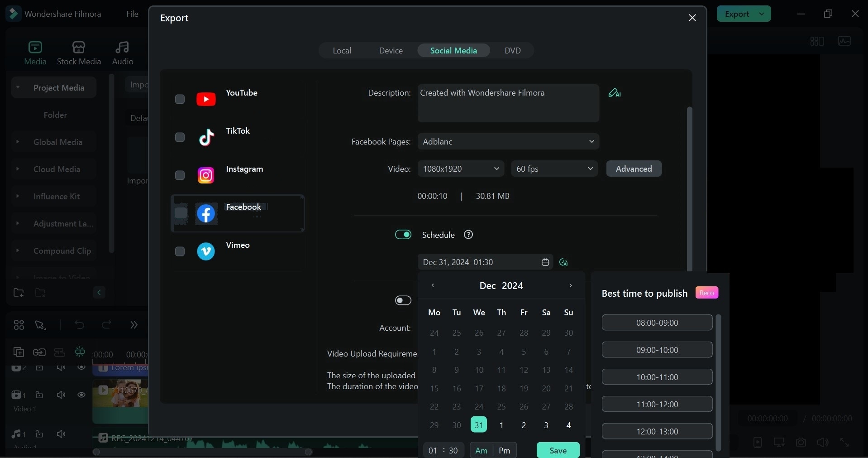The image size is (868, 458).
Task: Select the Vimeo platform icon
Action: [206, 251]
